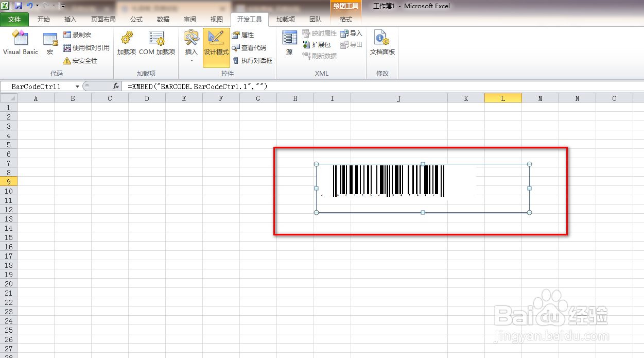Select column J header
This screenshot has width=644, height=358.
click(x=399, y=98)
